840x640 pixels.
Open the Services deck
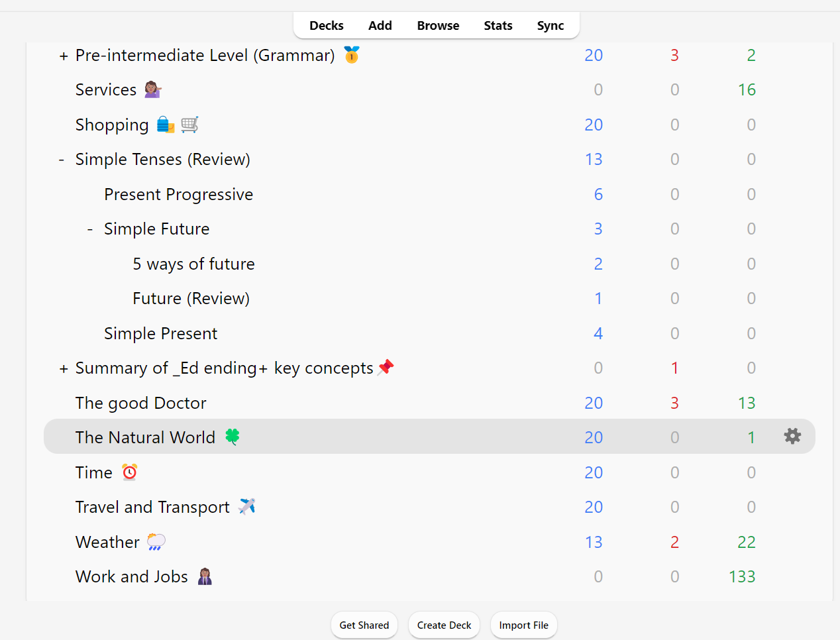106,90
